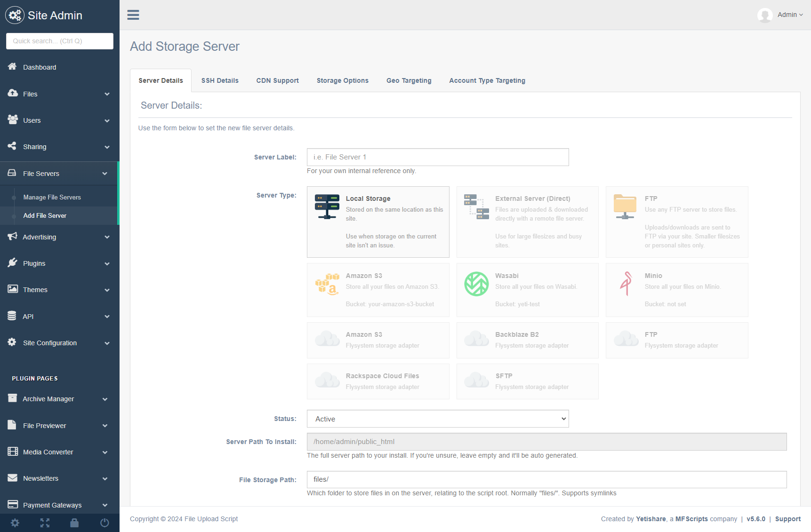Toggle the hamburger sidebar menu icon
Screen dimensions: 811x532
pyautogui.click(x=133, y=15)
